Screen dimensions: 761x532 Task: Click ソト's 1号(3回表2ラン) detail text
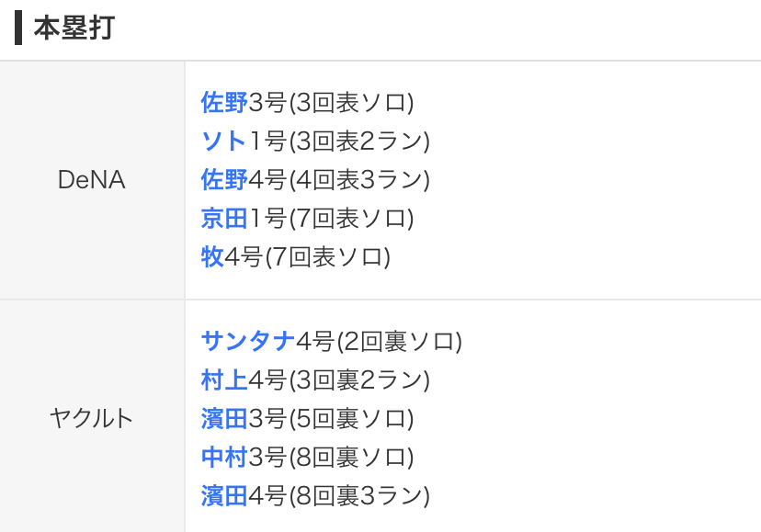(x=340, y=141)
